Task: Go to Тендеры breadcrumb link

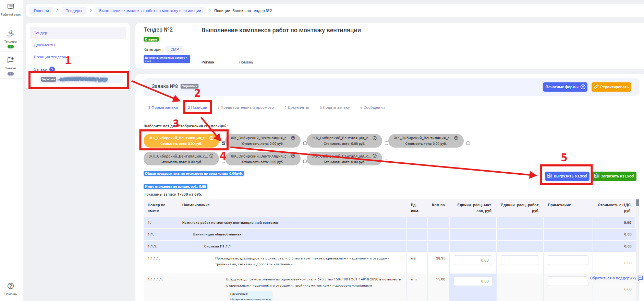Action: 74,11
